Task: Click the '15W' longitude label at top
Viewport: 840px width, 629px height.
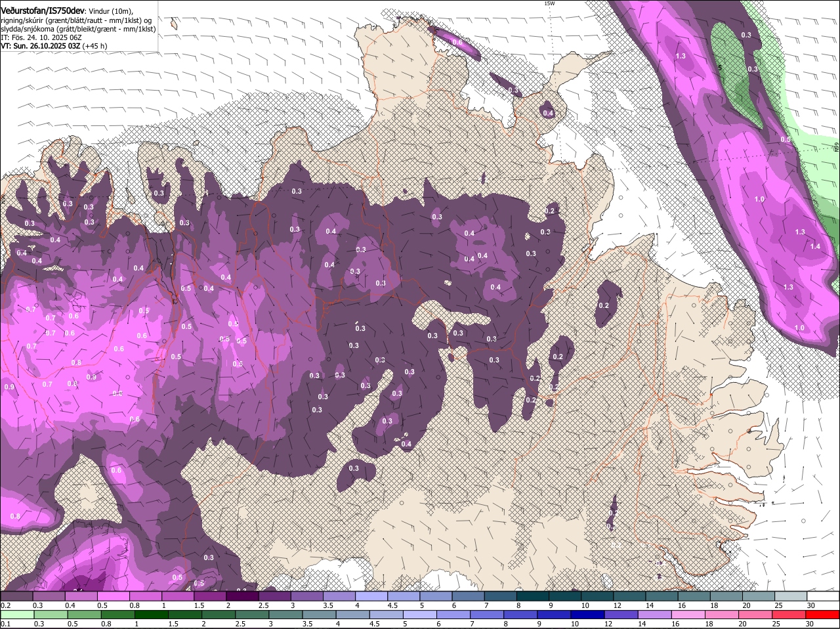Action: pos(549,3)
